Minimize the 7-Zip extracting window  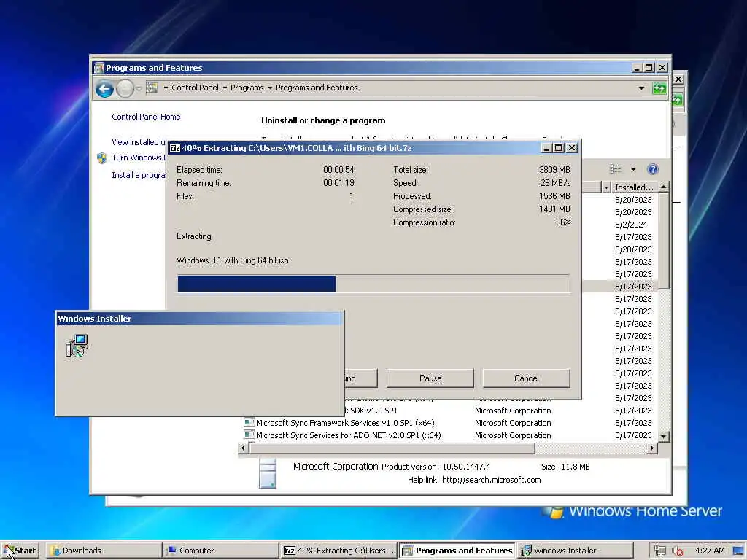coord(546,148)
